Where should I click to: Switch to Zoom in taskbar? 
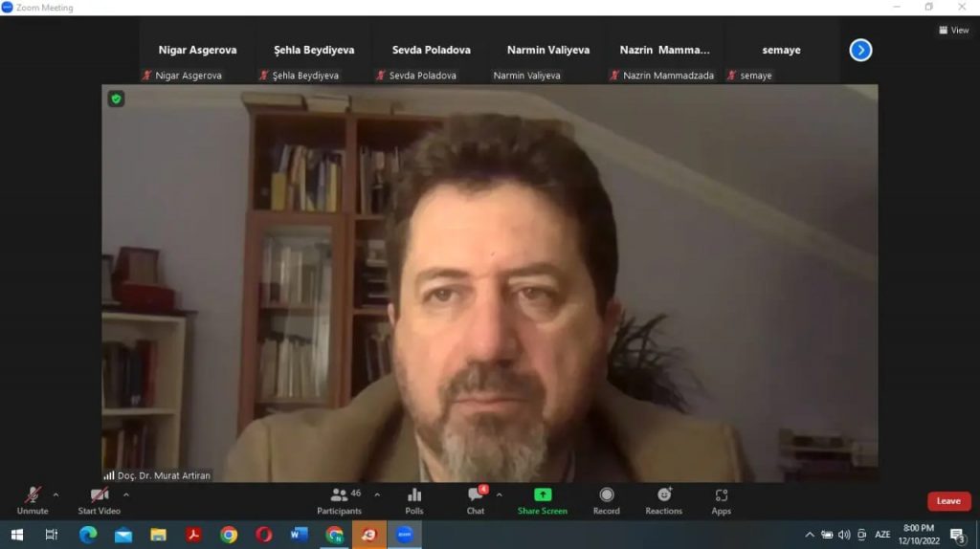click(x=405, y=535)
